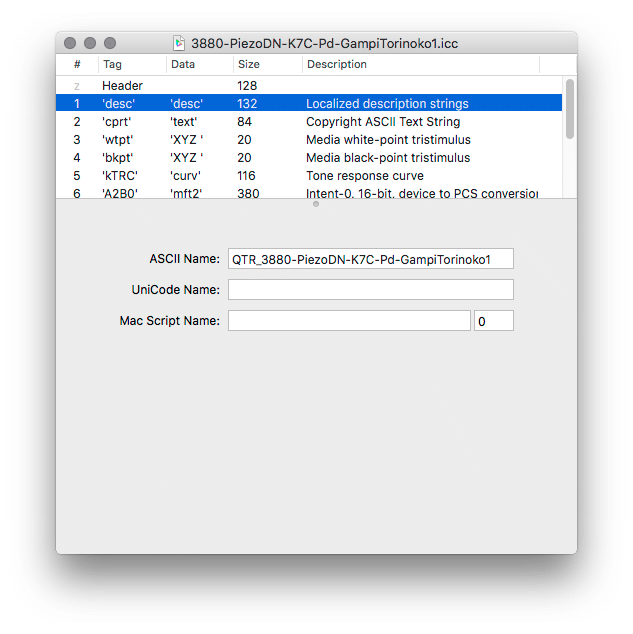Viewport: 633px width, 634px height.
Task: Click 'Media white-point tristimulus' description
Action: [388, 140]
